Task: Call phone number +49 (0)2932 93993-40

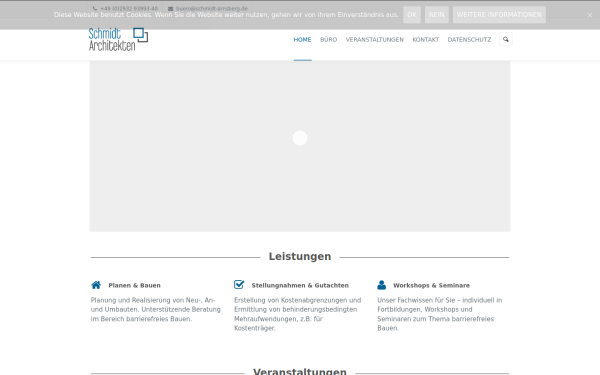Action: [x=129, y=8]
